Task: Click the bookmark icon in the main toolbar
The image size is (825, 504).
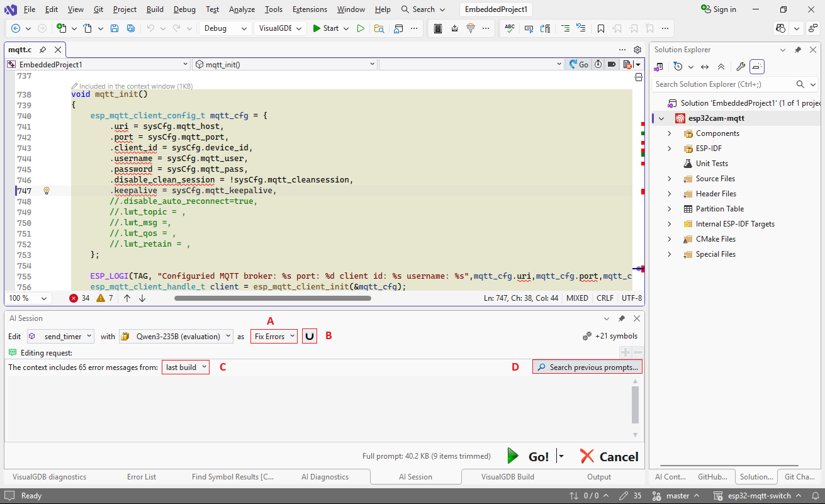Action: 601,28
